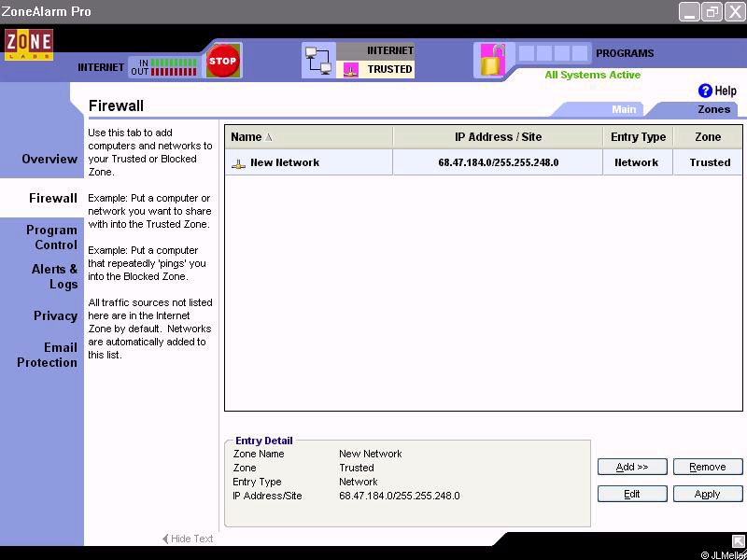The height and width of the screenshot is (560, 747).
Task: Switch to the Main tab
Action: click(624, 109)
